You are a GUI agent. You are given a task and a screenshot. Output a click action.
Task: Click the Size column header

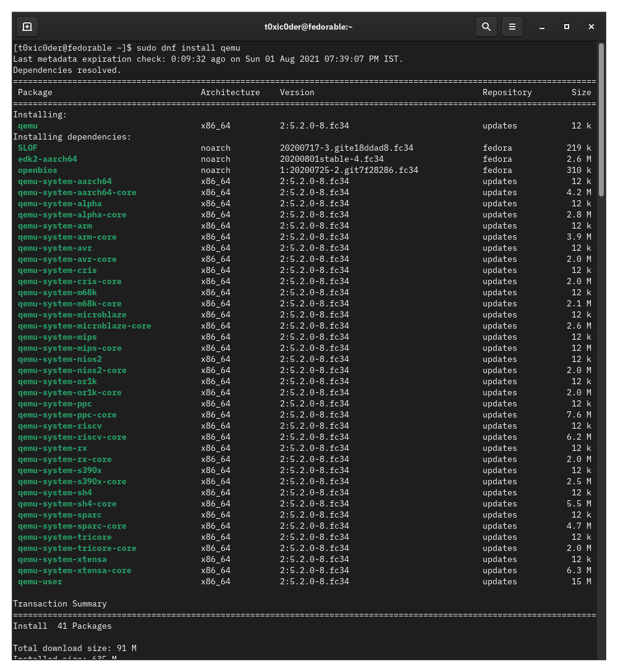click(x=581, y=93)
